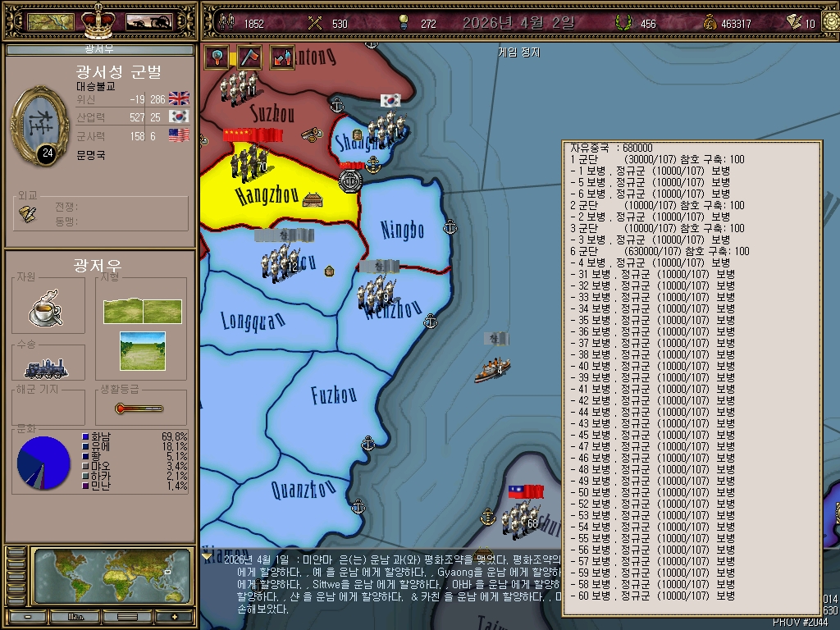This screenshot has height=630, width=840.
Task: Click the culture pie chart
Action: pos(43,463)
